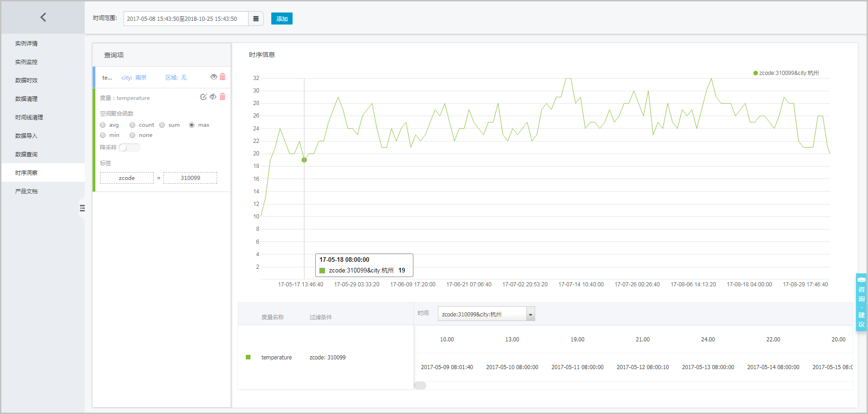Go to 数据清理 page
The width and height of the screenshot is (868, 414).
coord(26,99)
